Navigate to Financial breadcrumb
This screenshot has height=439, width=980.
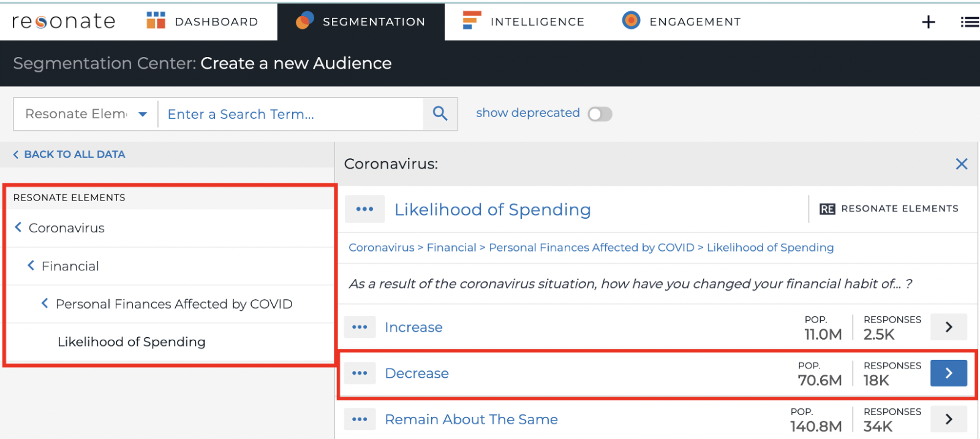pyautogui.click(x=451, y=248)
